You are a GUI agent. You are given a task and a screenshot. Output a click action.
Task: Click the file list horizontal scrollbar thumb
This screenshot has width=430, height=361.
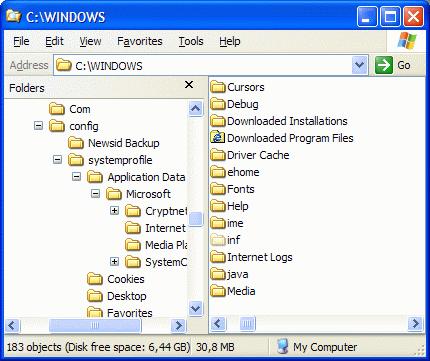(247, 323)
